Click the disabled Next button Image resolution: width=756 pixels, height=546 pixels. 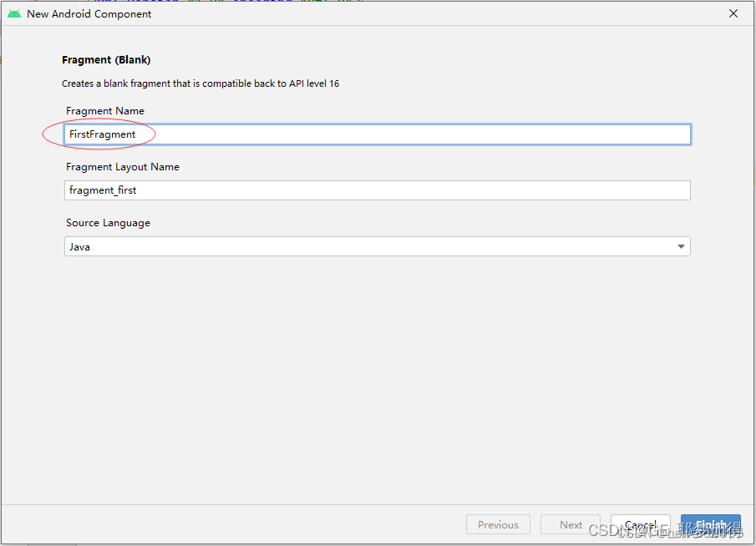(571, 525)
